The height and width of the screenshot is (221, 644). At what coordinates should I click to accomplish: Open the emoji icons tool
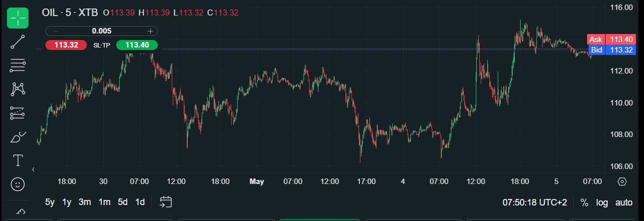(x=17, y=184)
